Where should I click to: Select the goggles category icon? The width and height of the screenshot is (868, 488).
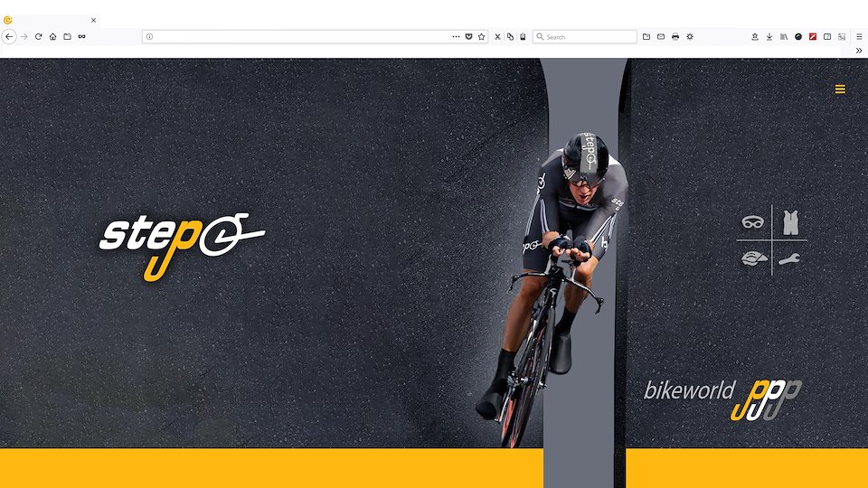click(752, 222)
